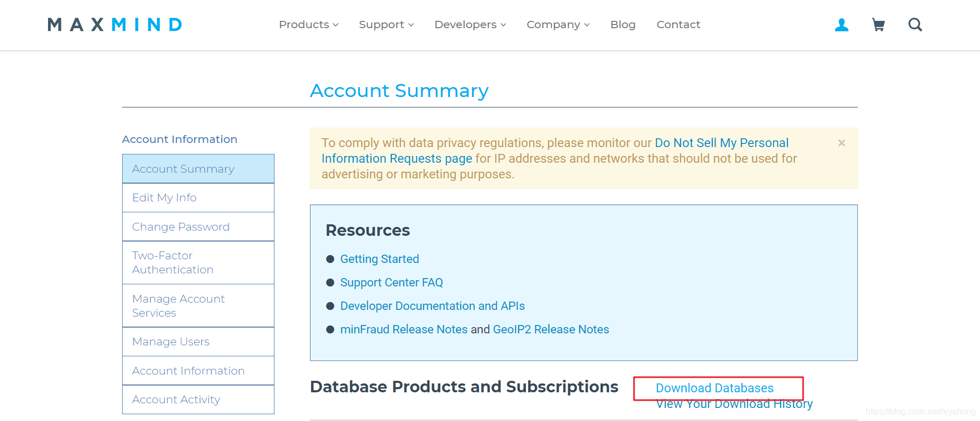Expand the Company dropdown menu

558,25
